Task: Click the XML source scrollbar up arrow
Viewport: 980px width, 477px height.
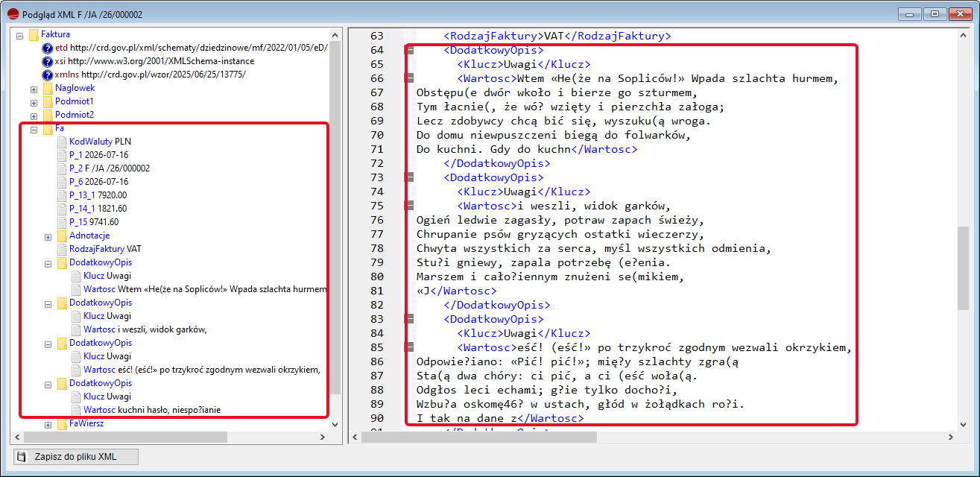Action: pyautogui.click(x=964, y=34)
